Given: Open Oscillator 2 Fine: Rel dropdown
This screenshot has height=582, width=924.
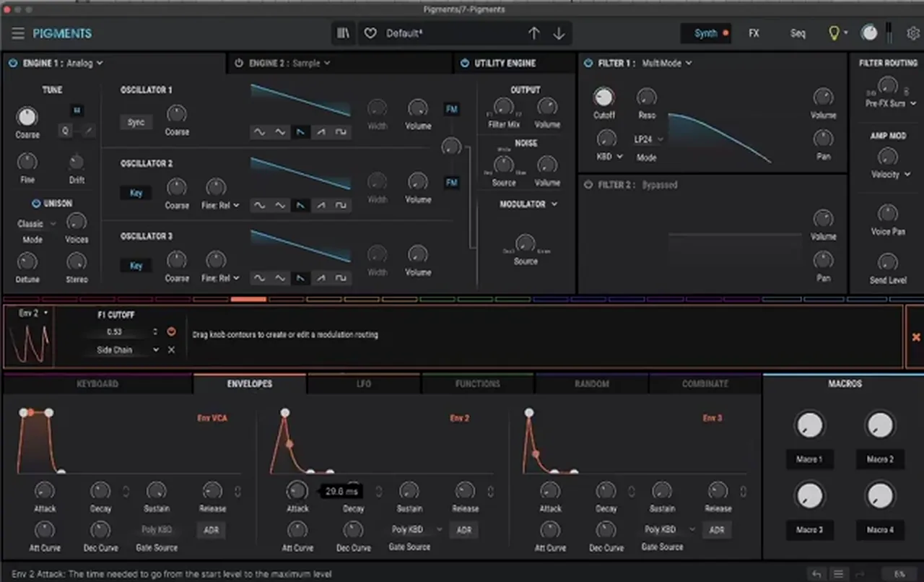Looking at the screenshot, I should click(x=220, y=206).
